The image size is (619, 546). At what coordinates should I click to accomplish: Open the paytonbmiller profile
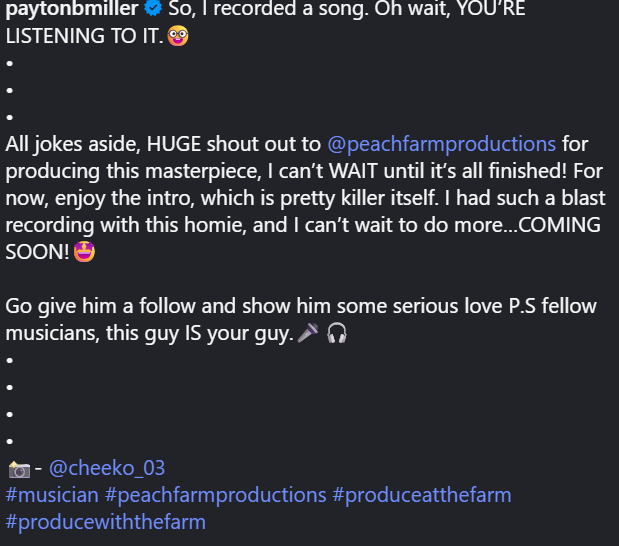pos(72,9)
